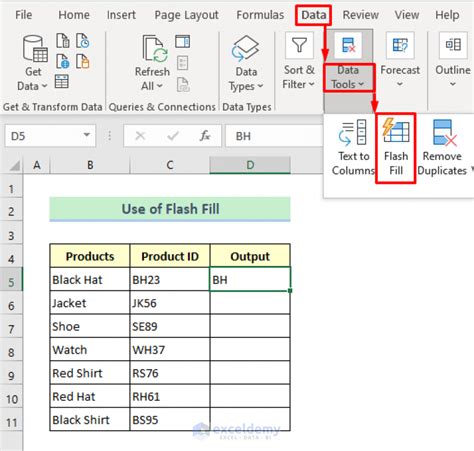Image resolution: width=474 pixels, height=451 pixels.
Task: Click the Outline icon
Action: pyautogui.click(x=453, y=45)
